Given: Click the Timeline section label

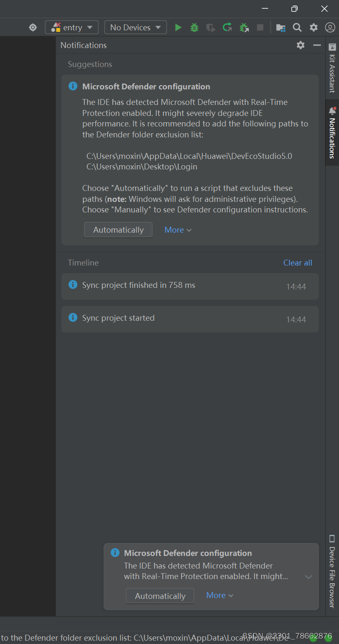Looking at the screenshot, I should tap(83, 263).
